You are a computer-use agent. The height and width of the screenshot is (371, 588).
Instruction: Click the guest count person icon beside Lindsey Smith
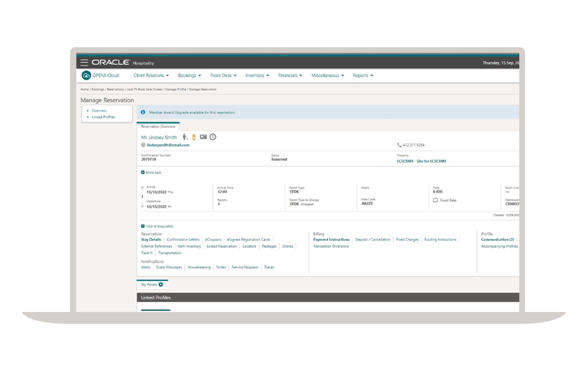pyautogui.click(x=184, y=137)
